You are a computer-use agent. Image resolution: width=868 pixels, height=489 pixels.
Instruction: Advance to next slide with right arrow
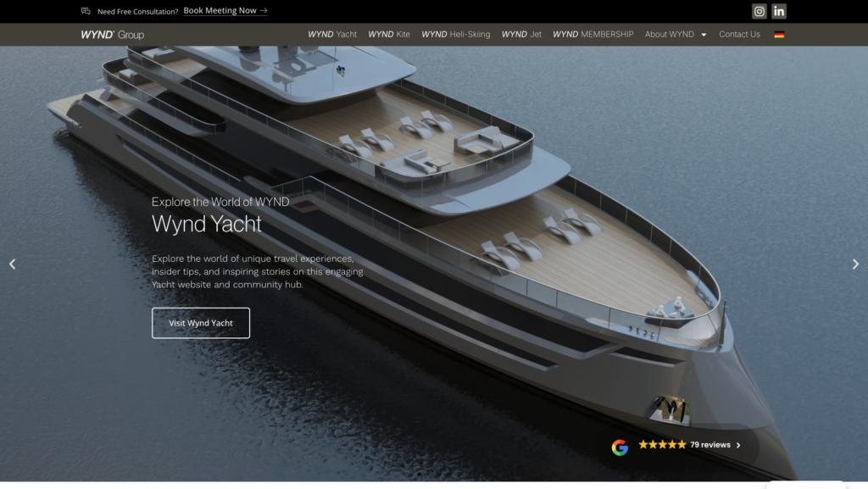855,264
